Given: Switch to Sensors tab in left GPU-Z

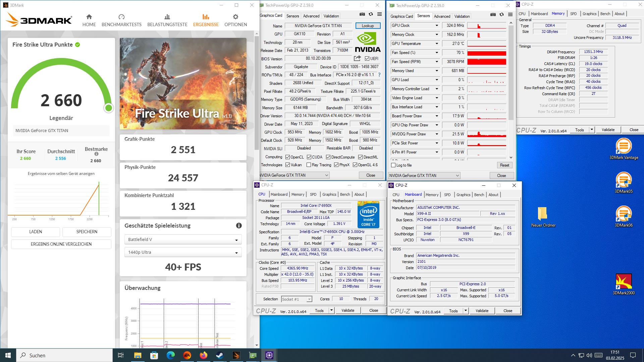Looking at the screenshot, I should pyautogui.click(x=292, y=16).
